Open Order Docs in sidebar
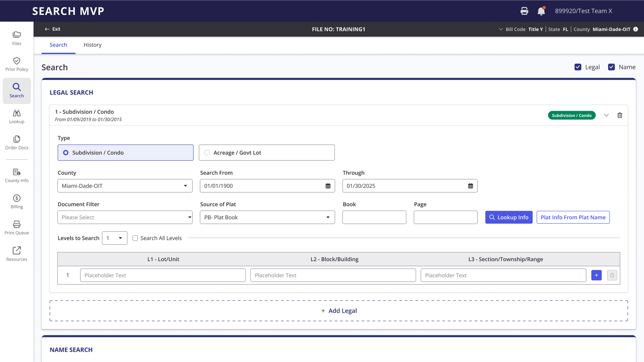 pos(16,139)
